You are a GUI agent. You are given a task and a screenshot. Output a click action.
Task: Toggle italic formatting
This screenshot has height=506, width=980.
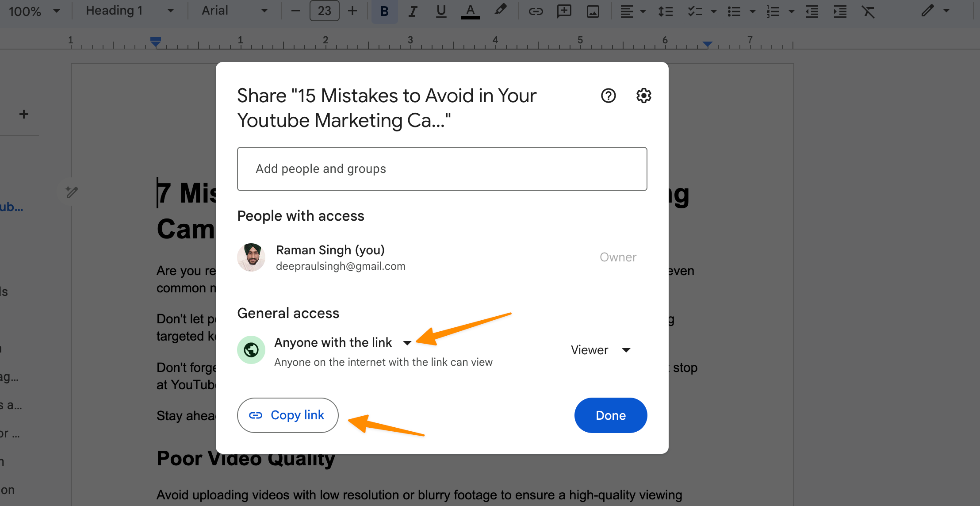413,11
